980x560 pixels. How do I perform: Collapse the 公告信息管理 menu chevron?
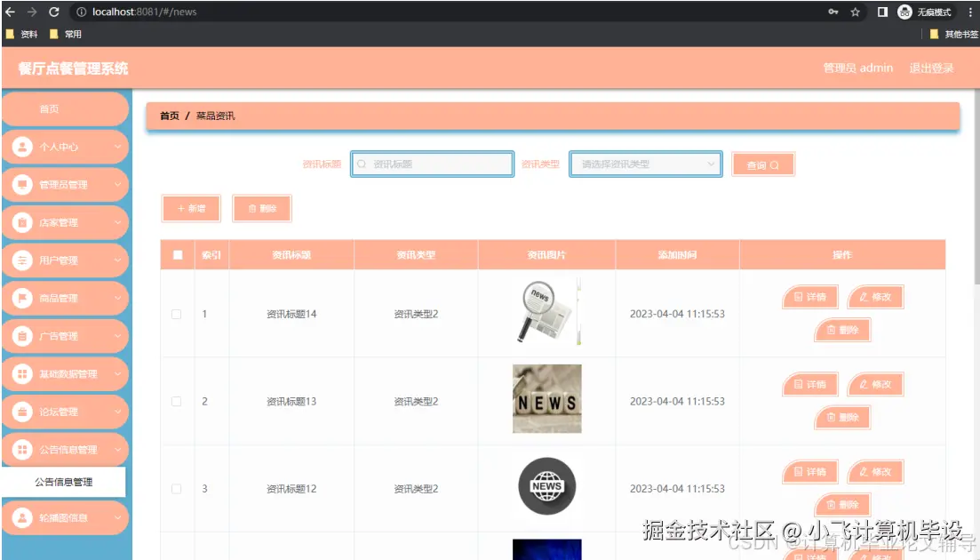point(117,450)
